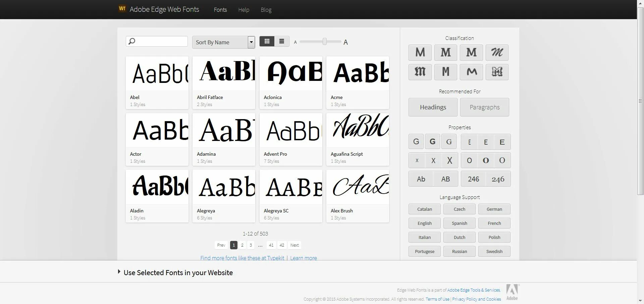
Task: Open the Fonts nav item
Action: click(220, 10)
